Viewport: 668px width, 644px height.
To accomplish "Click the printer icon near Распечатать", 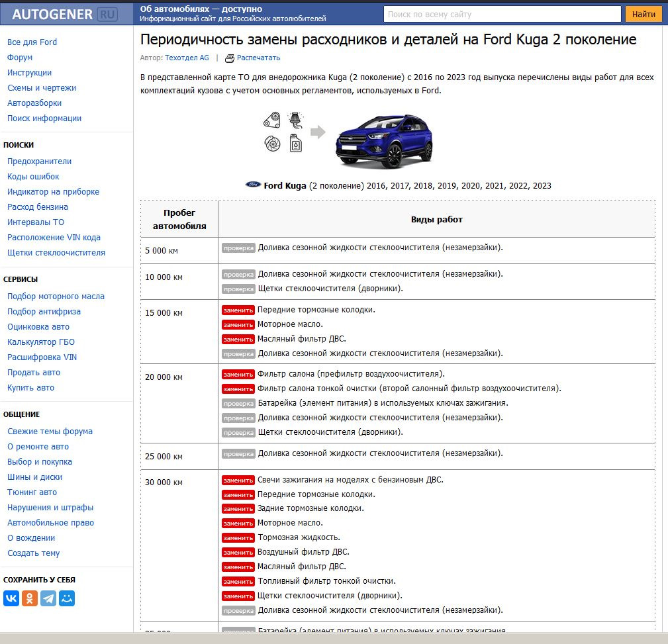I will pyautogui.click(x=230, y=58).
